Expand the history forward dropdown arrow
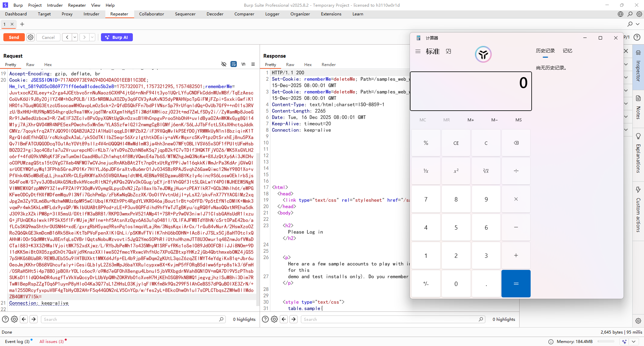Screen dimensions: 644x346 pyautogui.click(x=92, y=37)
